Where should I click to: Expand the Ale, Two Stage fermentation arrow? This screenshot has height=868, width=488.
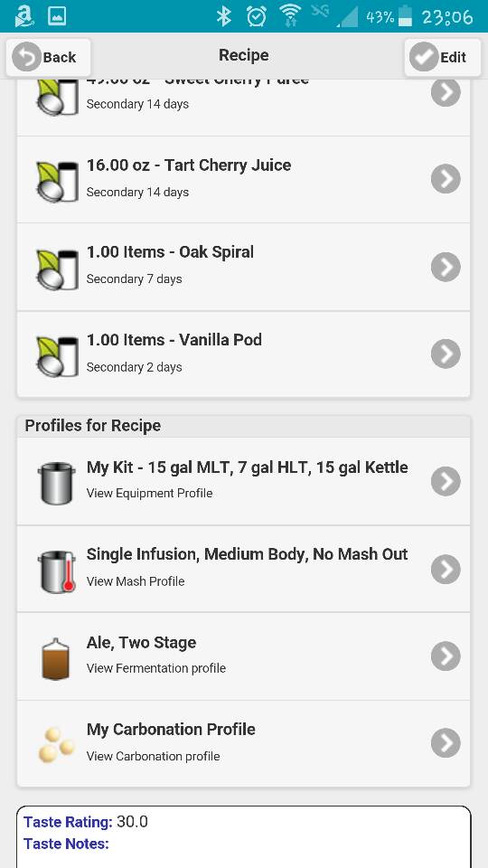click(446, 656)
